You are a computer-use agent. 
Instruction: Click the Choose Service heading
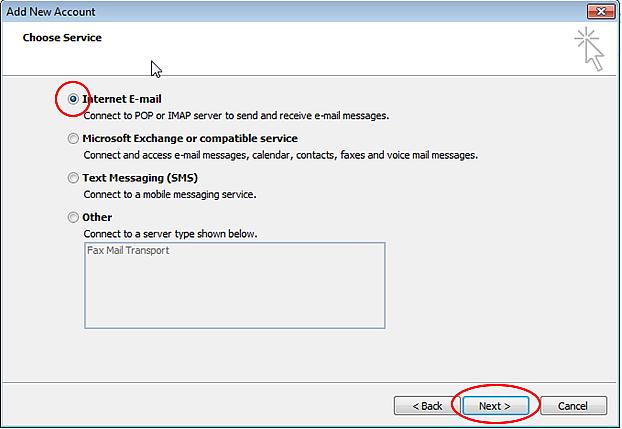(62, 38)
